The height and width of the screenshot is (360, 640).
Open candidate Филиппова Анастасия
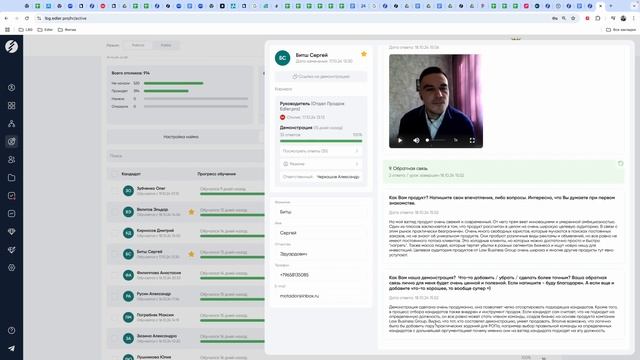[159, 273]
